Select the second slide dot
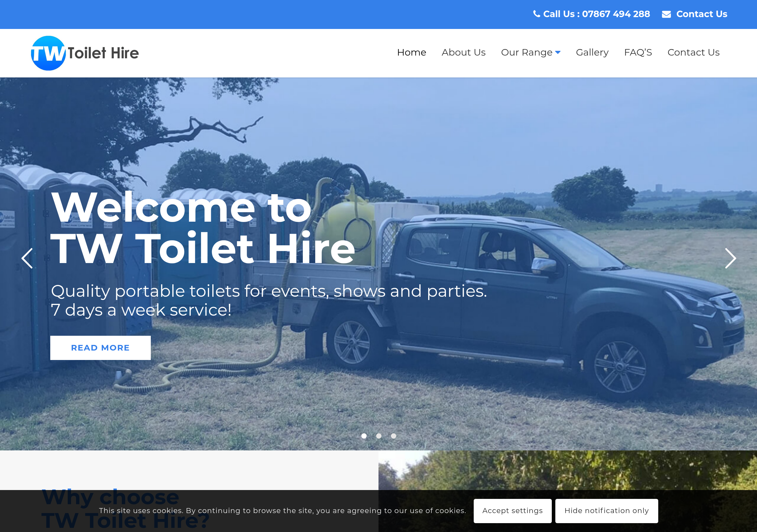 378,436
